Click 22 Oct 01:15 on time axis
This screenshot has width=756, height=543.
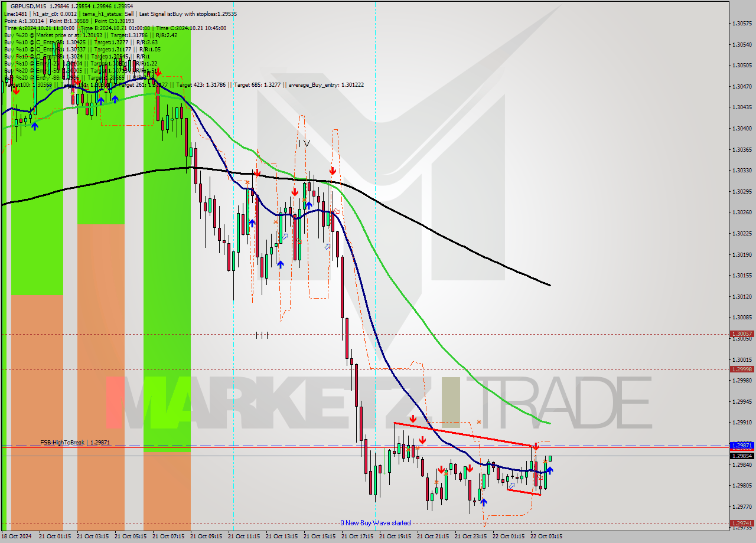[x=509, y=537]
